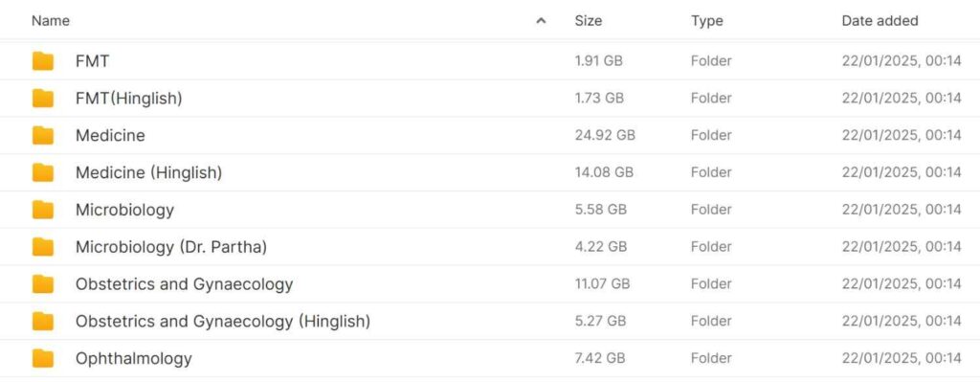Image resolution: width=980 pixels, height=382 pixels.
Task: Sort by Date added column header
Action: pos(880,21)
